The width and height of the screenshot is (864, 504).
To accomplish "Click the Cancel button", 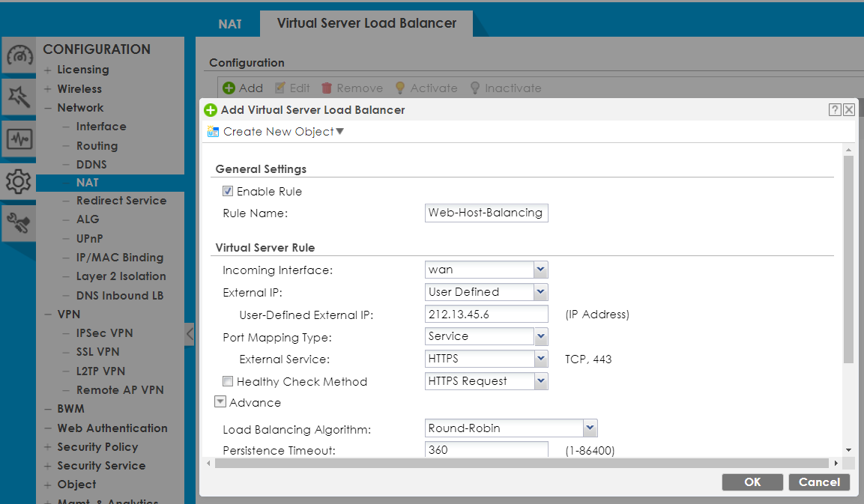I will coord(819,482).
